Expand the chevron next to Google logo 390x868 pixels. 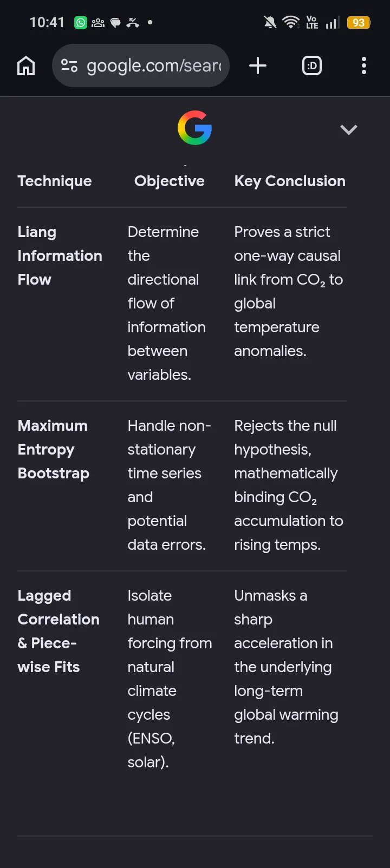tap(348, 129)
